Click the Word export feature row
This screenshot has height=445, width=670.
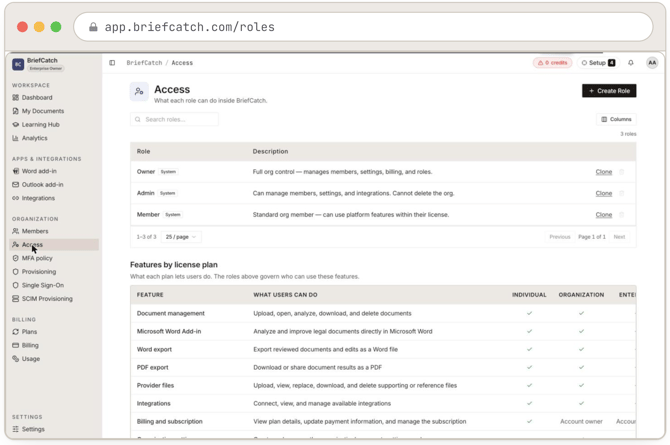click(383, 349)
